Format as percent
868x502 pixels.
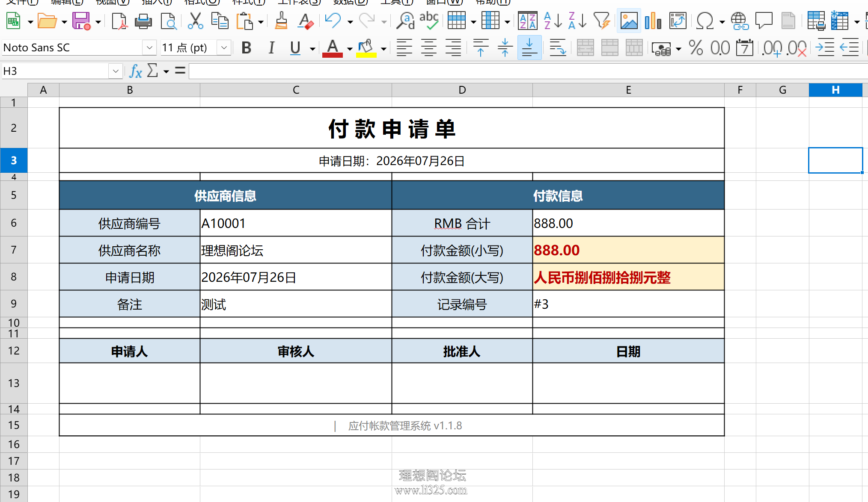(696, 48)
